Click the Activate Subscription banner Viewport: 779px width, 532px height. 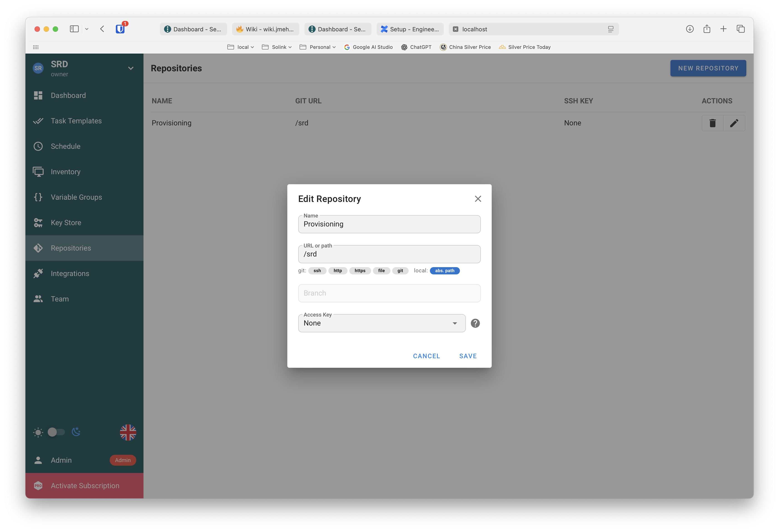tap(84, 485)
